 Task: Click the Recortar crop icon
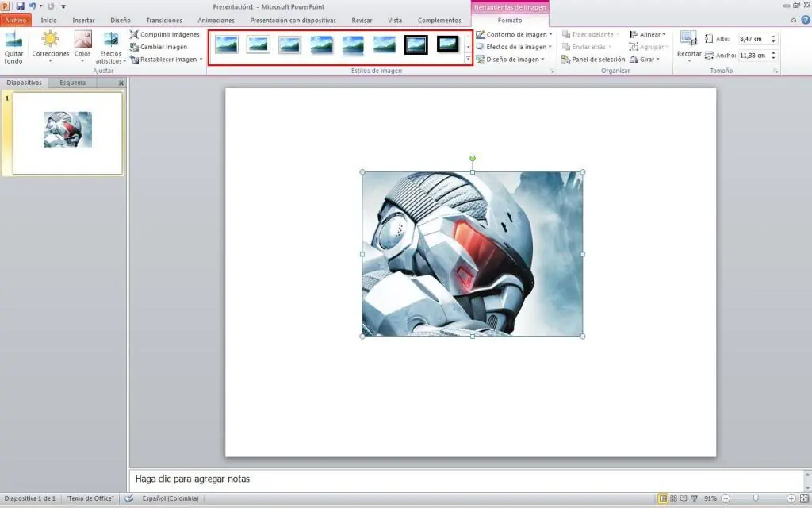tap(689, 39)
